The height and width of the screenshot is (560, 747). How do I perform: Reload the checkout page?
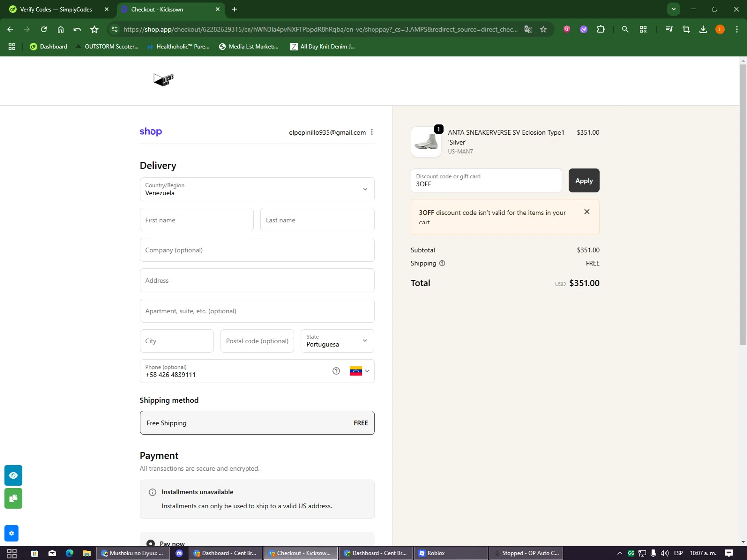(44, 29)
